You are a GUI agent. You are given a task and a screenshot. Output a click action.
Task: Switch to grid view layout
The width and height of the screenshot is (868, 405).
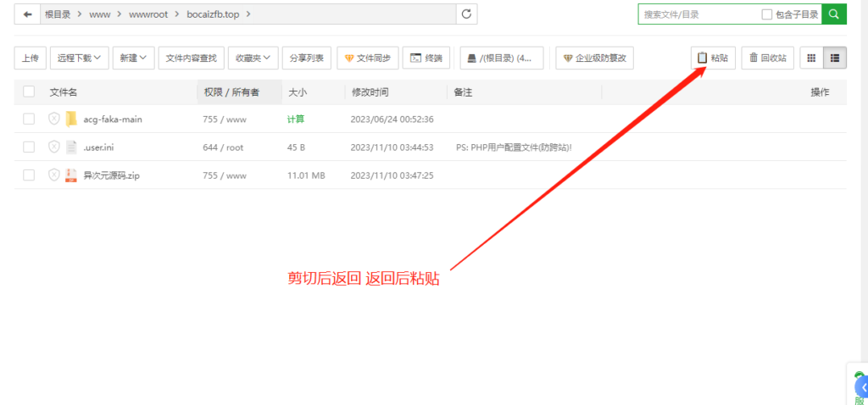pos(811,58)
